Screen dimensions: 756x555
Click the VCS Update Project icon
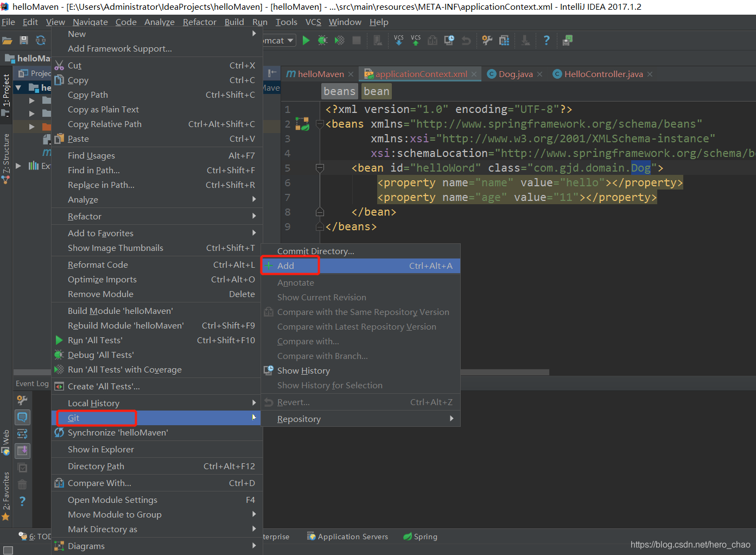point(399,40)
